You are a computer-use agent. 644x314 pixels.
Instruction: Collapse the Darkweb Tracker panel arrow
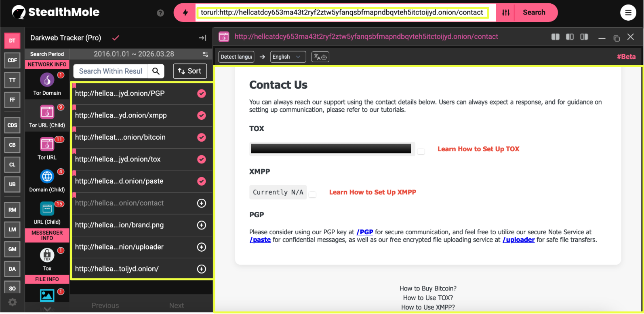click(202, 38)
